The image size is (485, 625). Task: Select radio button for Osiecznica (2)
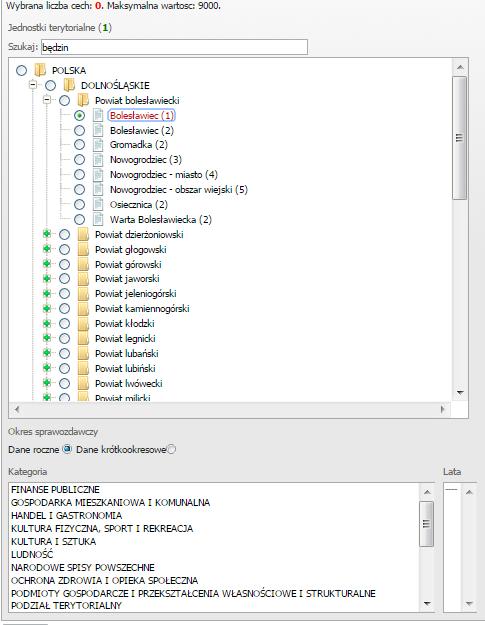pos(79,204)
